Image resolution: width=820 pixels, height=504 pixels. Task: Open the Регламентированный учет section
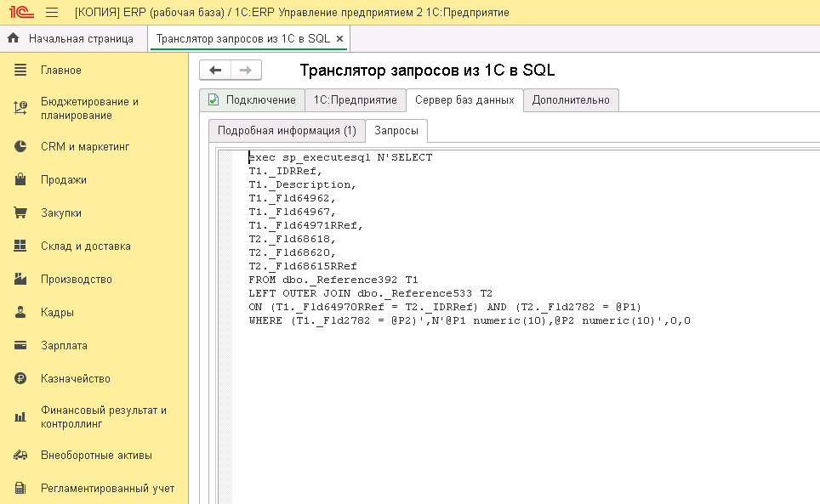point(107,489)
